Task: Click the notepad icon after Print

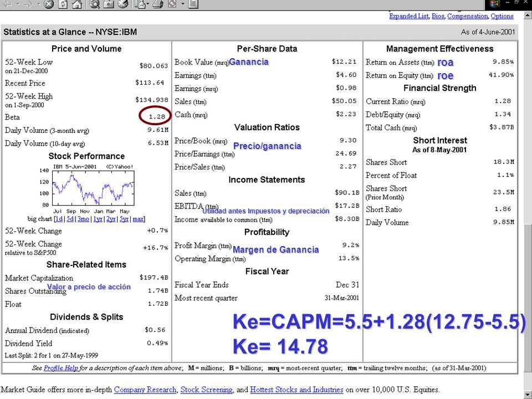Action: coord(193,4)
